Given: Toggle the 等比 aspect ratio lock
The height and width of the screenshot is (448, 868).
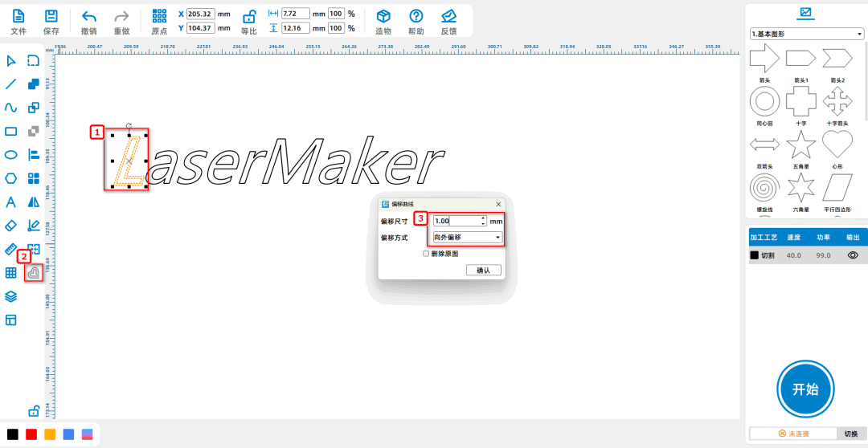Looking at the screenshot, I should coord(249,17).
